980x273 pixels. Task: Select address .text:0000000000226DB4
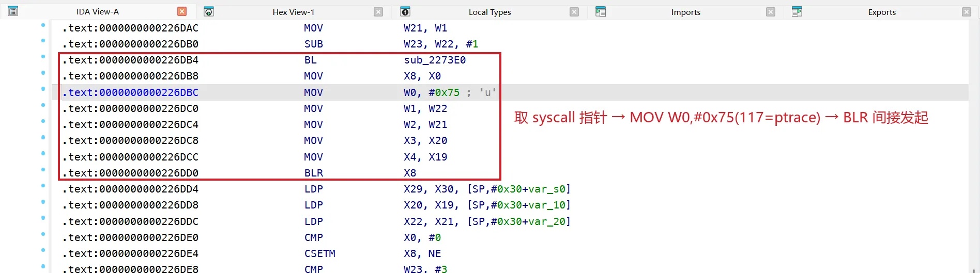[130, 60]
